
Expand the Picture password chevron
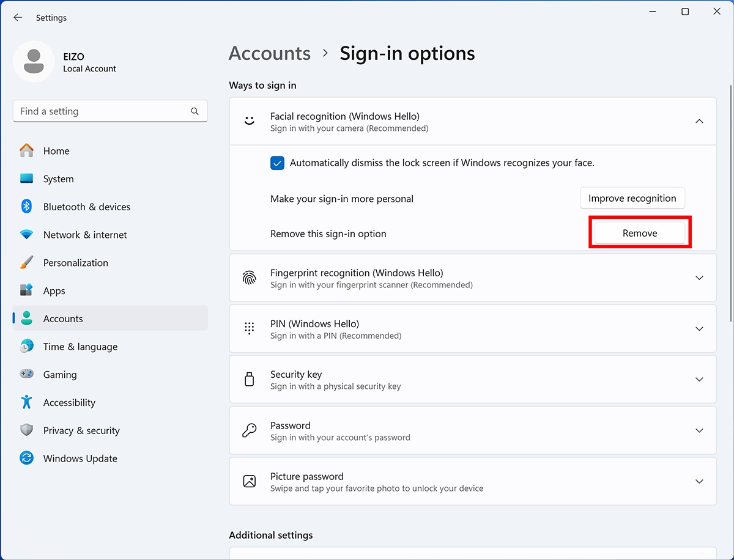[699, 481]
